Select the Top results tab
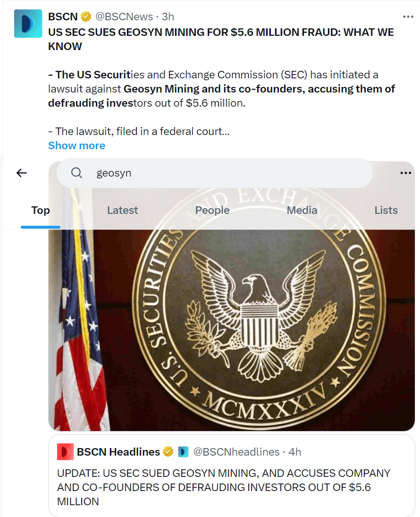The image size is (420, 517). click(41, 211)
